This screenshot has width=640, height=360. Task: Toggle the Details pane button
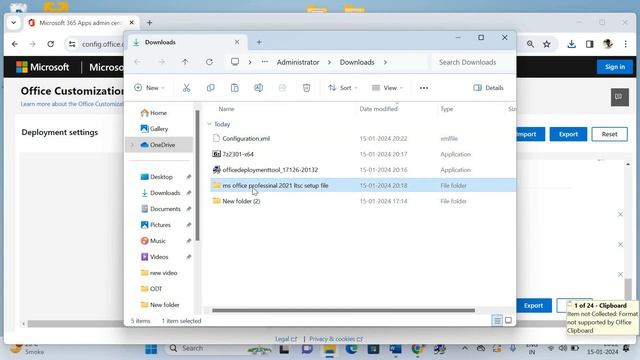488,88
